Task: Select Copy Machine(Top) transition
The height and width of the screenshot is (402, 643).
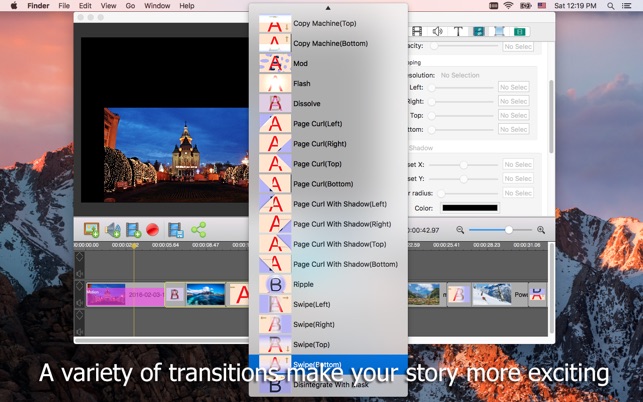Action: pos(328,23)
